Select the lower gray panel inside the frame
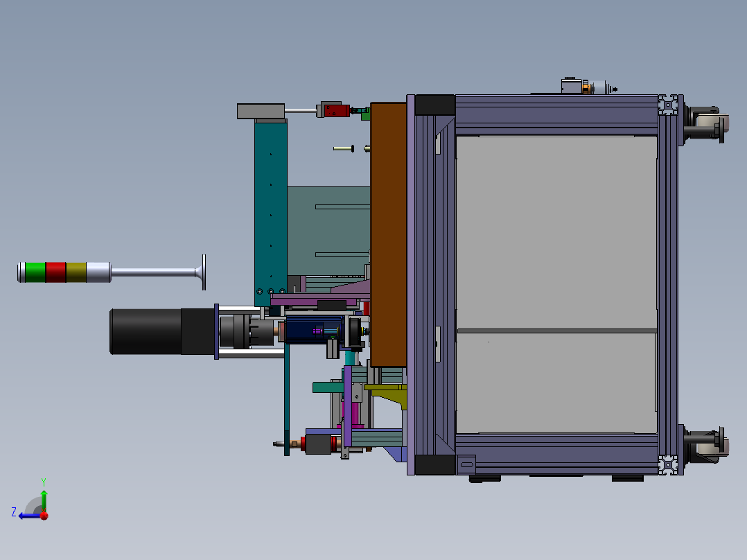747x560 pixels. (x=556, y=383)
